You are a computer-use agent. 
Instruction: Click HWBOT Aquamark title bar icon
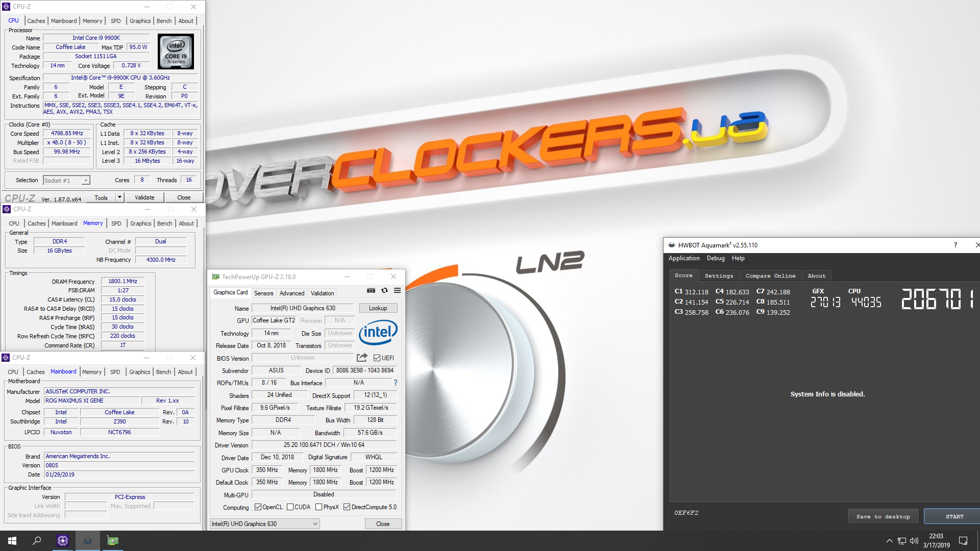click(x=672, y=245)
